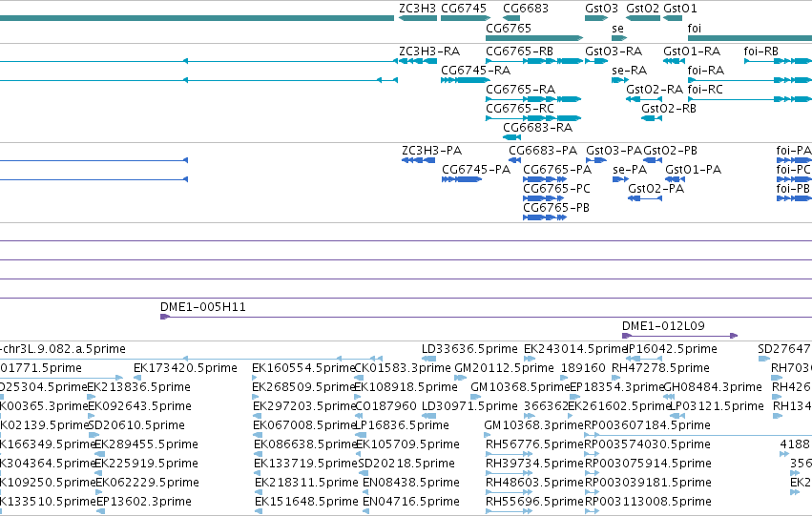Open protein CG6683-PA
This screenshot has width=812, height=516.
tap(543, 151)
